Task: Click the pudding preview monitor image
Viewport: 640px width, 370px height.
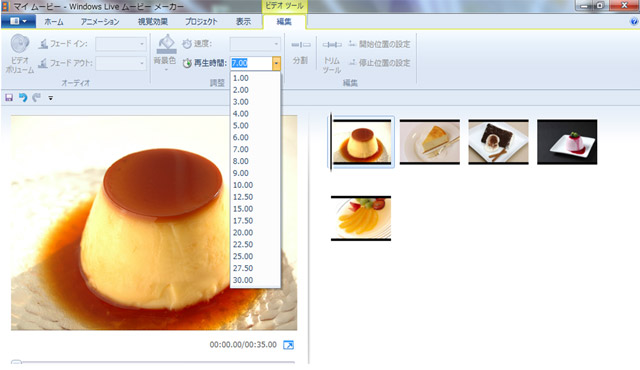Action: 154,222
